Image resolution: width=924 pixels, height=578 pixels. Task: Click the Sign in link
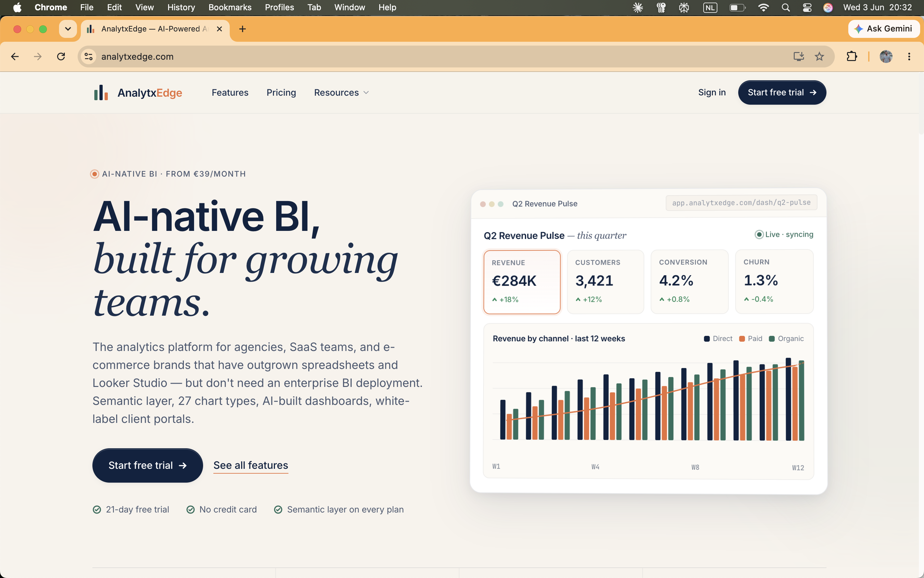tap(712, 92)
